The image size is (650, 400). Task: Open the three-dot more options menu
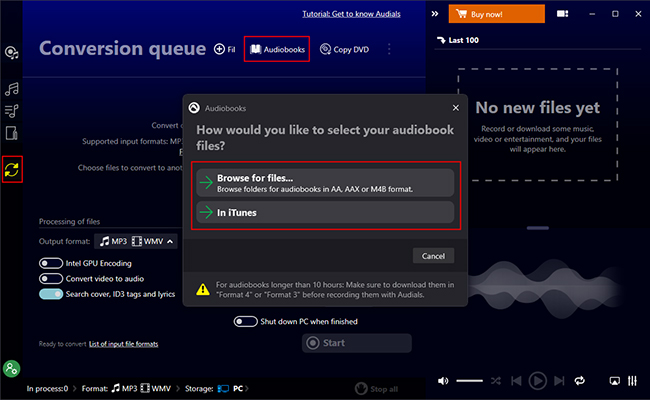389,49
